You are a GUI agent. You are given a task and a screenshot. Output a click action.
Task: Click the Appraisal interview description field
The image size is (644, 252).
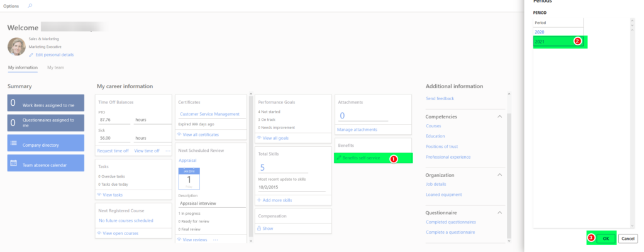(212, 203)
